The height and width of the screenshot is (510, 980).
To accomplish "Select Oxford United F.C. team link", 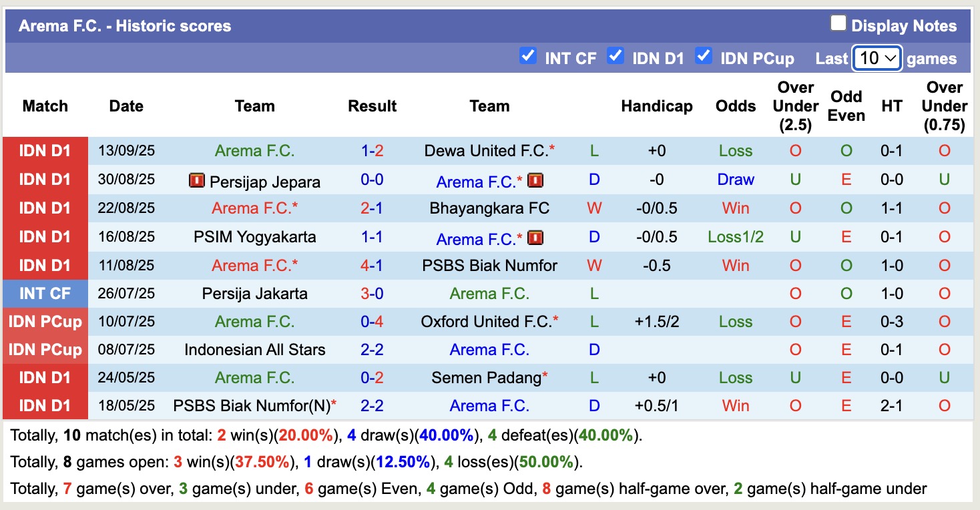I will [486, 322].
